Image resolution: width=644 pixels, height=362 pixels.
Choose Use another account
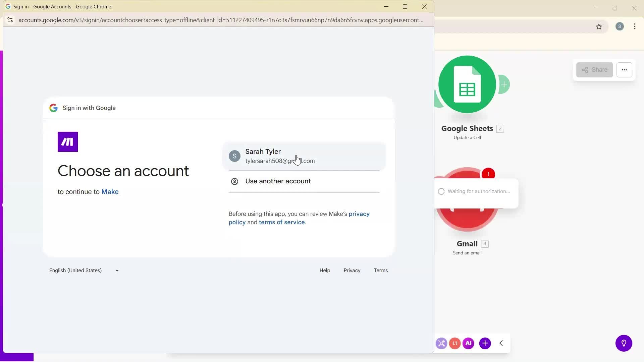tap(278, 181)
